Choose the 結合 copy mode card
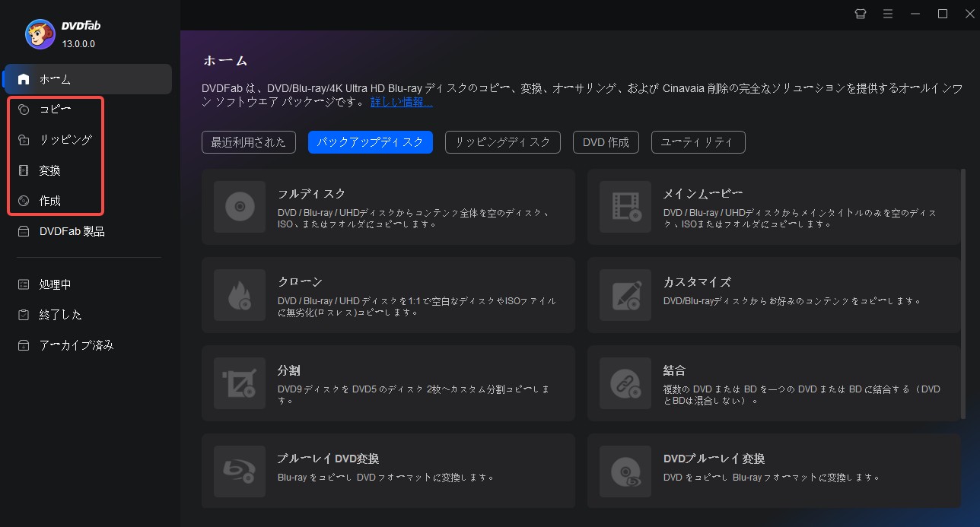980x527 pixels. coord(774,383)
